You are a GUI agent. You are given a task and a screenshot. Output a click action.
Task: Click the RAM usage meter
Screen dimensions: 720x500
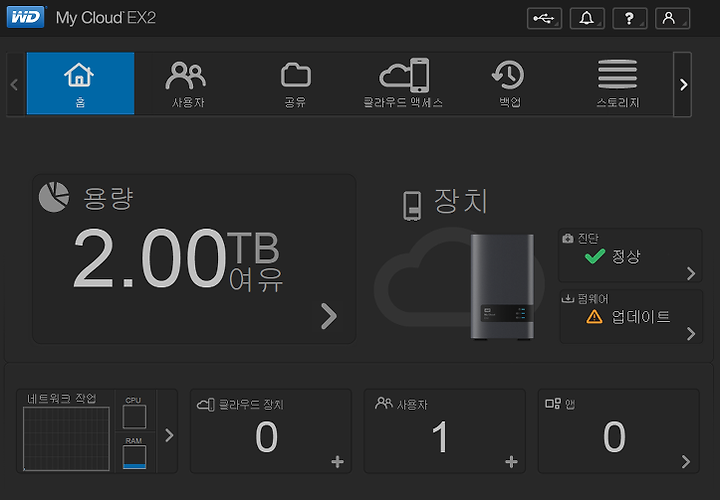pyautogui.click(x=135, y=457)
